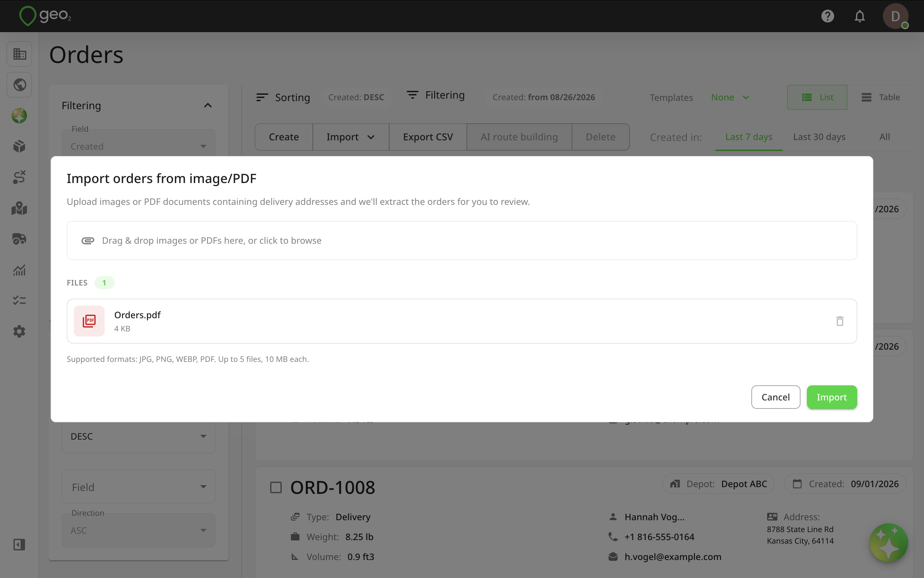
Task: Open the Created field dropdown
Action: (x=139, y=146)
